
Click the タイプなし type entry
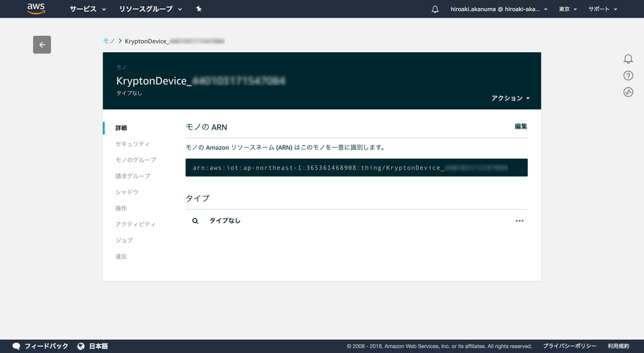(225, 220)
